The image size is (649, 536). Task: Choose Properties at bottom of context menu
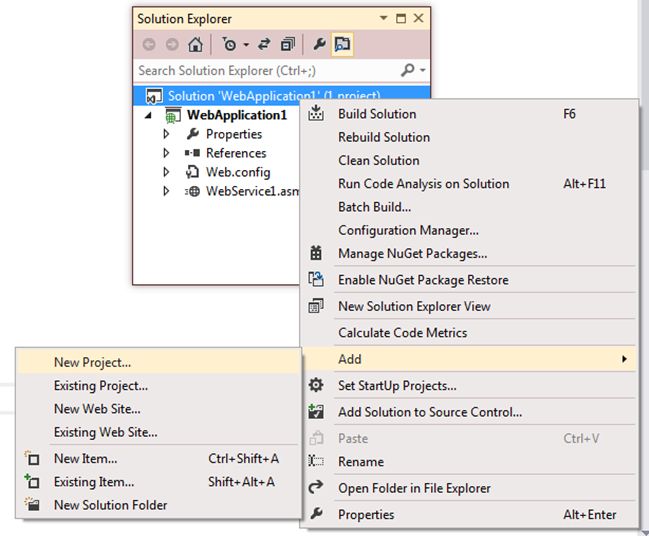click(469, 514)
